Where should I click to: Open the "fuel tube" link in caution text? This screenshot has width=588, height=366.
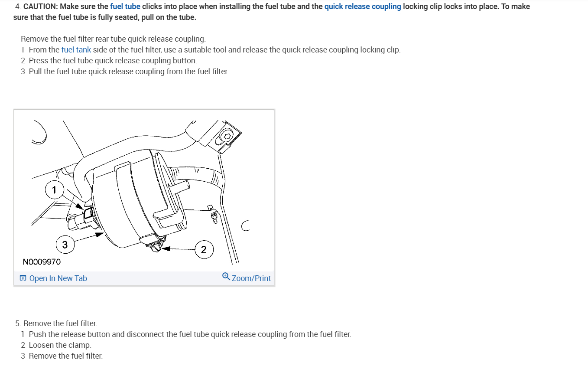[125, 7]
